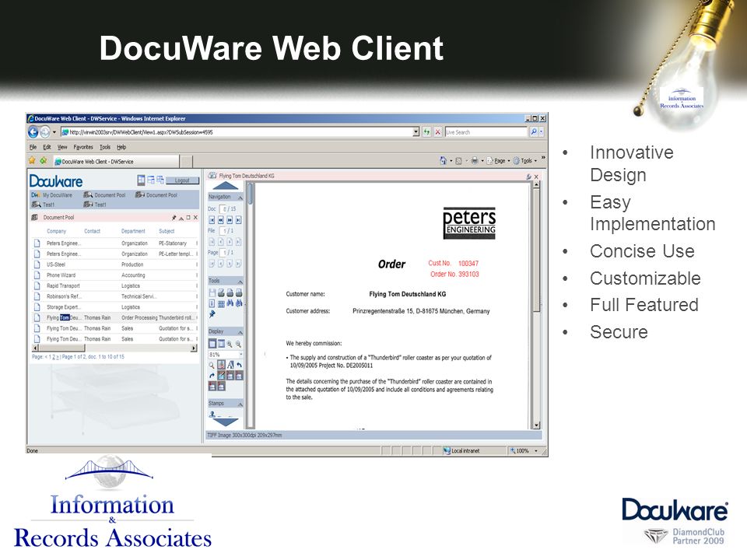Open the View menu
Screen dimensions: 747x560
(62, 147)
